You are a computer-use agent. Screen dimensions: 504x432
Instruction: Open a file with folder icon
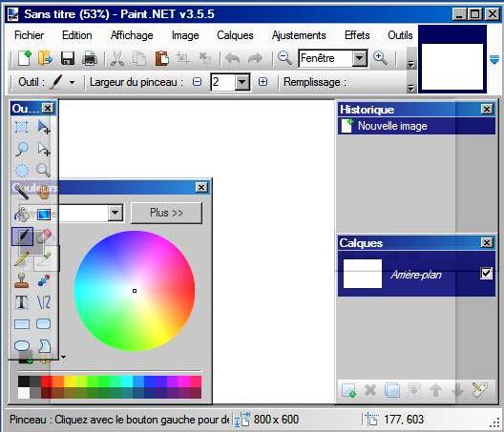pos(45,58)
